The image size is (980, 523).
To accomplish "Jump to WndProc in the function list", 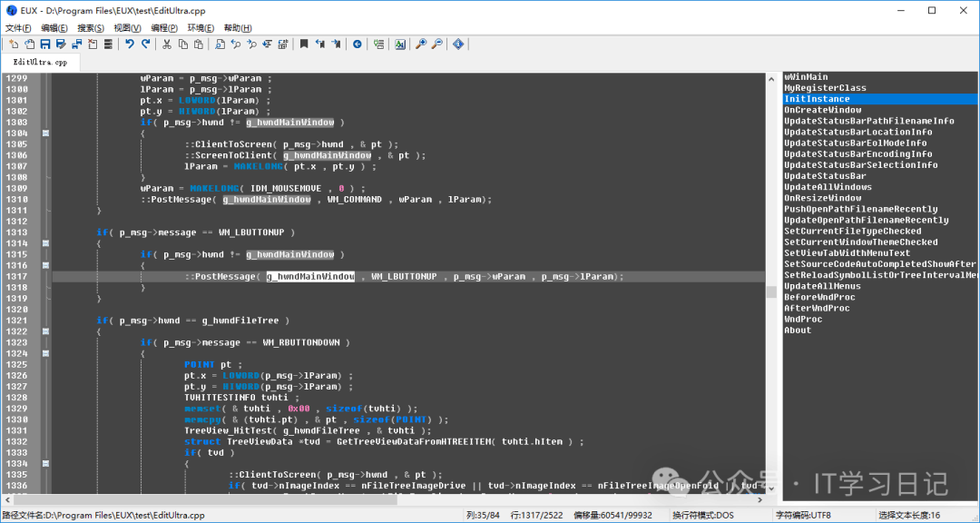I will pos(803,320).
